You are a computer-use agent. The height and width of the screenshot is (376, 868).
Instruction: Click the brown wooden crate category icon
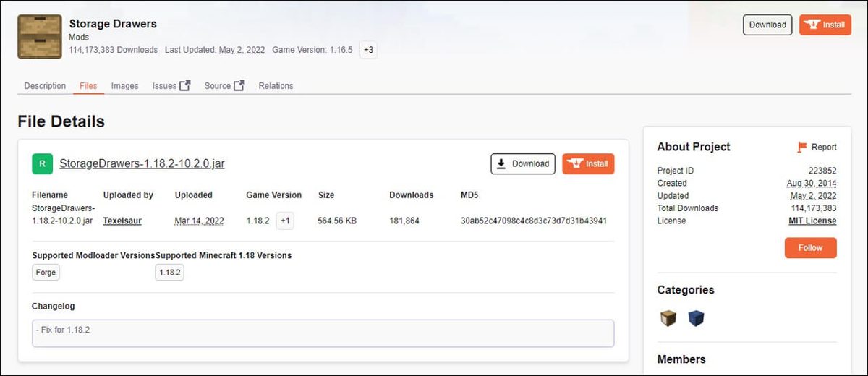pos(668,318)
